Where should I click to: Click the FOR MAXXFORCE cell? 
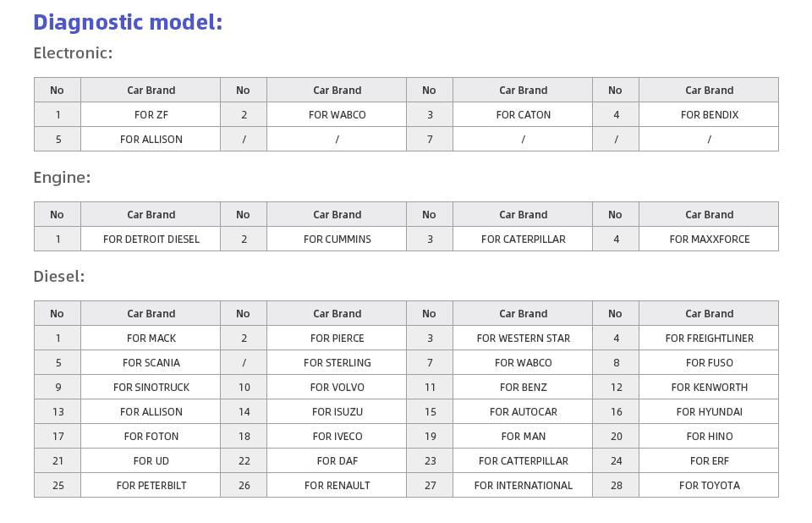click(709, 239)
